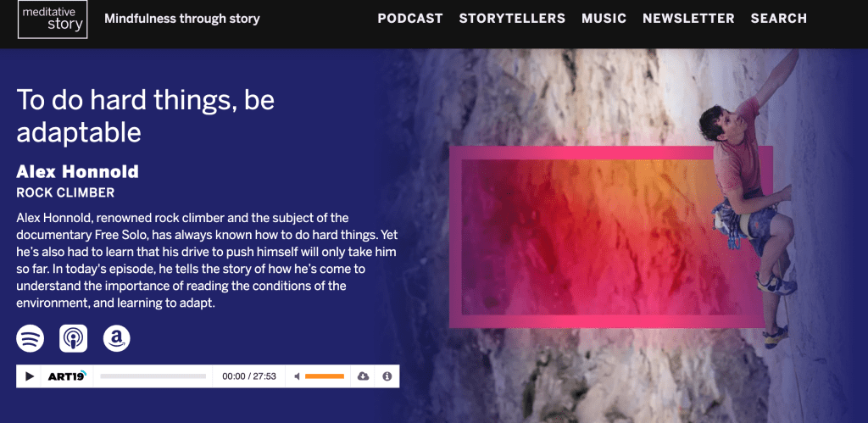
Task: Adjust the orange volume slider
Action: (325, 376)
